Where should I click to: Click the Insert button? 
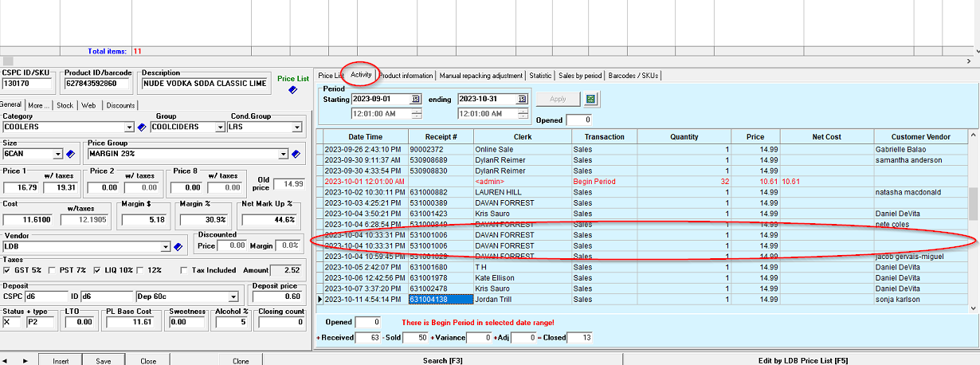[61, 360]
